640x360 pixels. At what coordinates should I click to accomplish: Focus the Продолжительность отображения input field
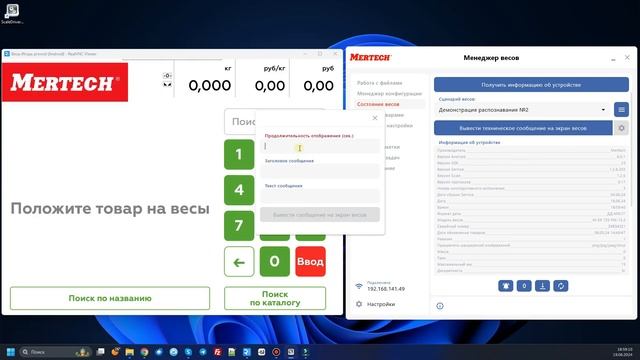tap(320, 146)
